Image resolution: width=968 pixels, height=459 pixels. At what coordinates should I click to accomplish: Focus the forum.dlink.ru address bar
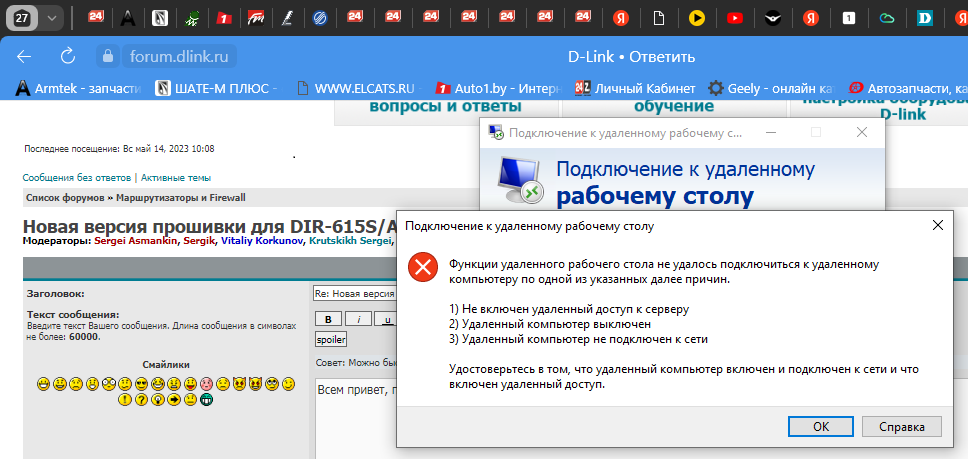click(x=179, y=57)
